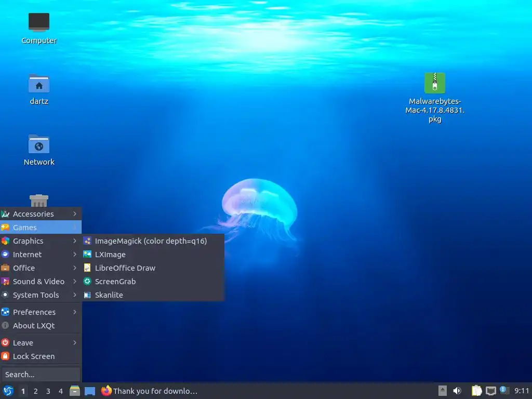Image resolution: width=532 pixels, height=399 pixels.
Task: Open the Computer desktop icon
Action: 38,29
